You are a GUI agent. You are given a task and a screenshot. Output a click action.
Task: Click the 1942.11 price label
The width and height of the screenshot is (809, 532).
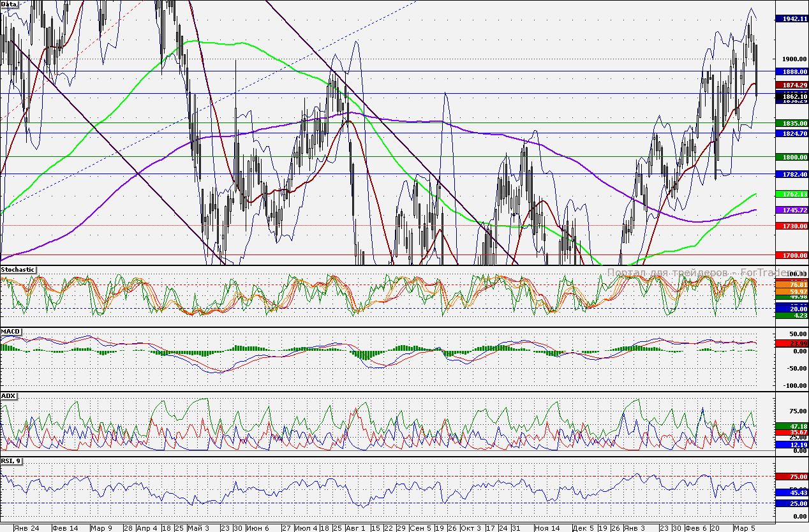point(791,19)
